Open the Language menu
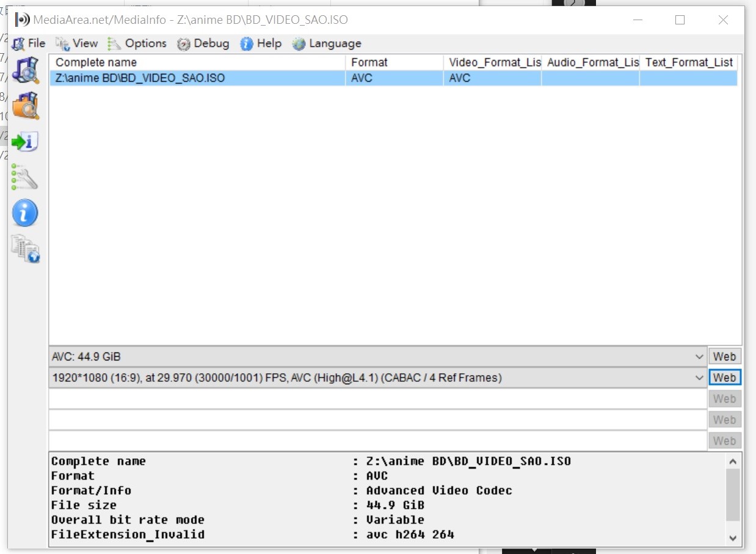Image resolution: width=756 pixels, height=554 pixels. coord(327,43)
